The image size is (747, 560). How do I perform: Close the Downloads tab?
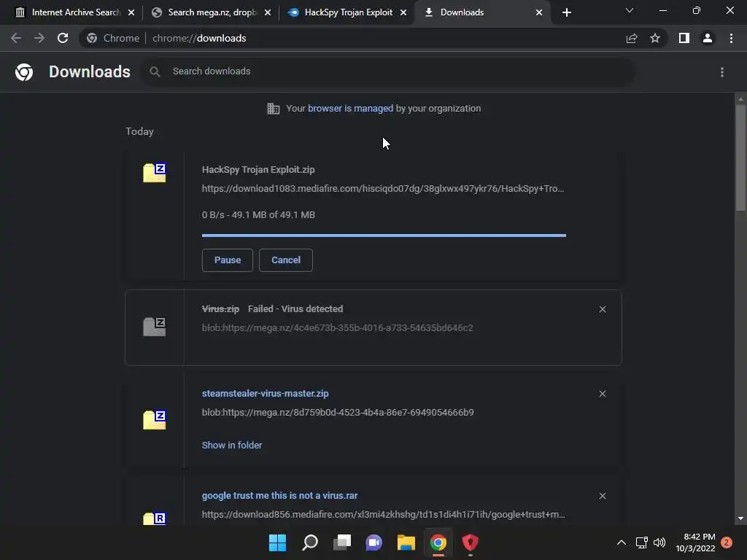(x=539, y=12)
